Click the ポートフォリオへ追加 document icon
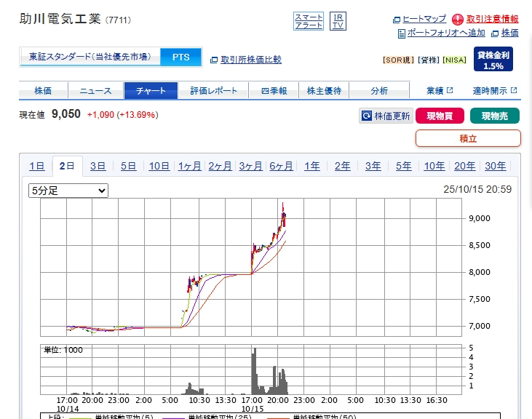 click(402, 33)
